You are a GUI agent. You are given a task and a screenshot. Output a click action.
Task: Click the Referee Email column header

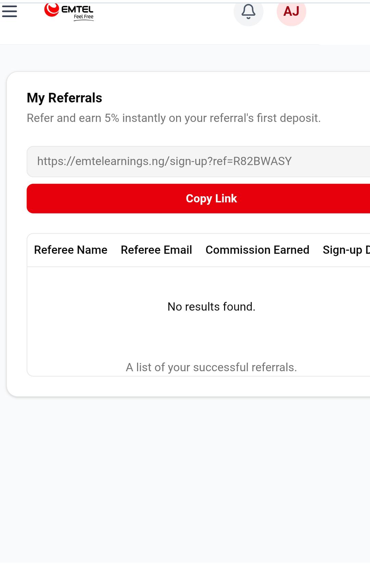click(156, 250)
